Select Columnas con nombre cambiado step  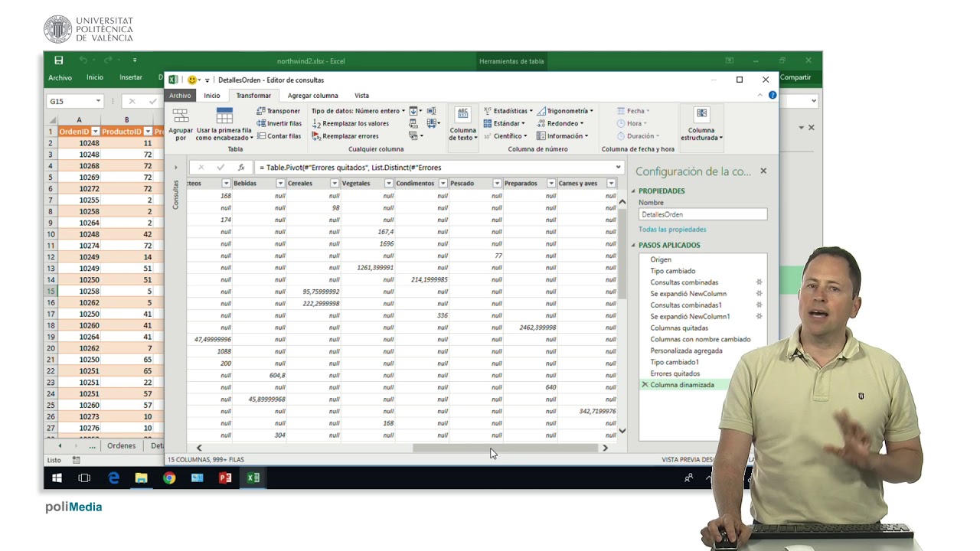pos(702,339)
